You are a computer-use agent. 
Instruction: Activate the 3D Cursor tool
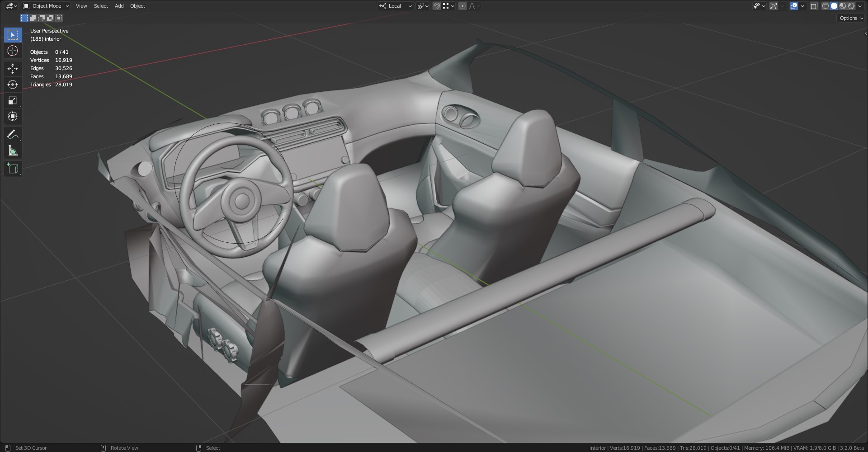(13, 51)
